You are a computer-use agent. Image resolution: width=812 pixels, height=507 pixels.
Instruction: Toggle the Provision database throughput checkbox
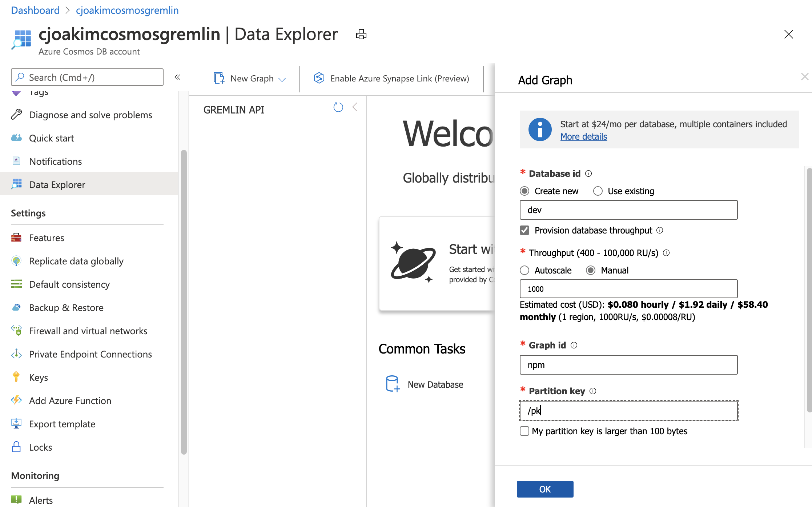[x=524, y=230]
